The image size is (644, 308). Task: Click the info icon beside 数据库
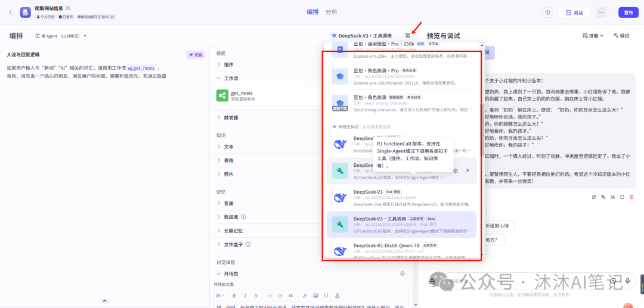[x=243, y=216]
